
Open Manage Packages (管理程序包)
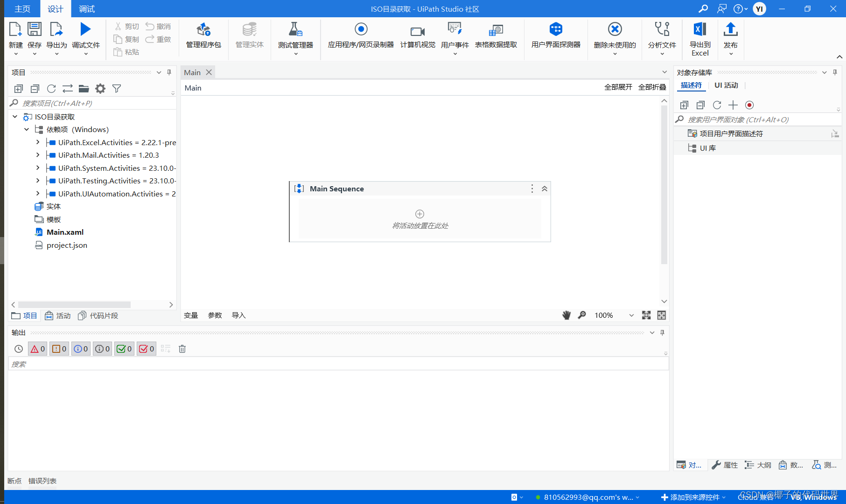(x=203, y=35)
